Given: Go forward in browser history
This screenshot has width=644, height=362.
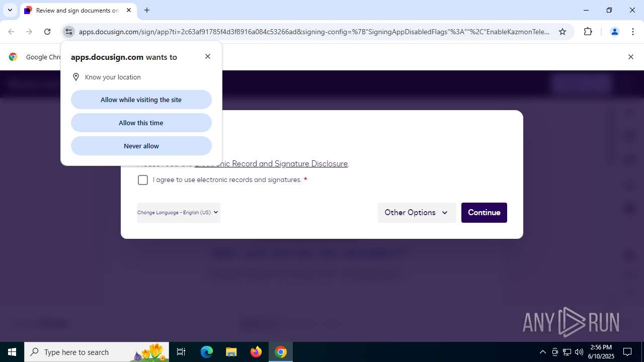Looking at the screenshot, I should (29, 32).
